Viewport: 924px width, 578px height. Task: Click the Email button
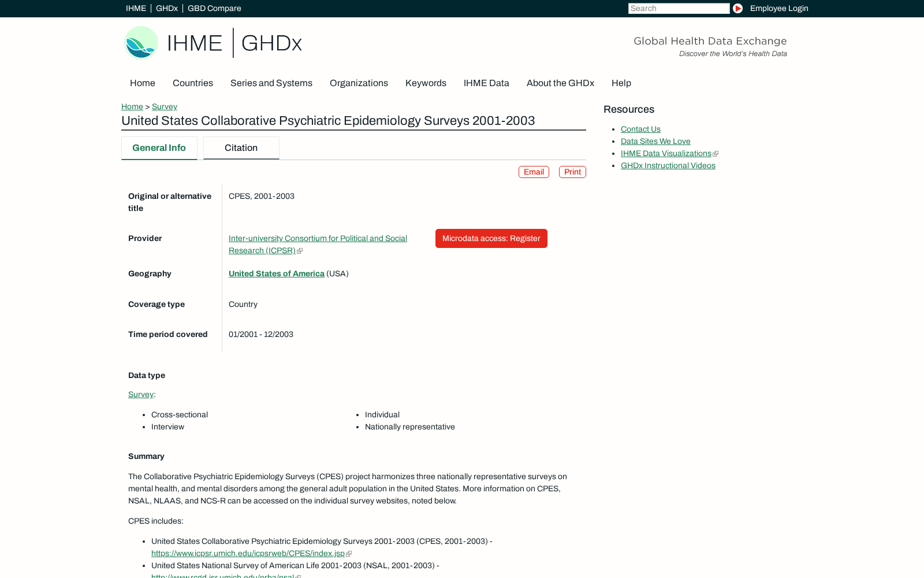tap(534, 172)
